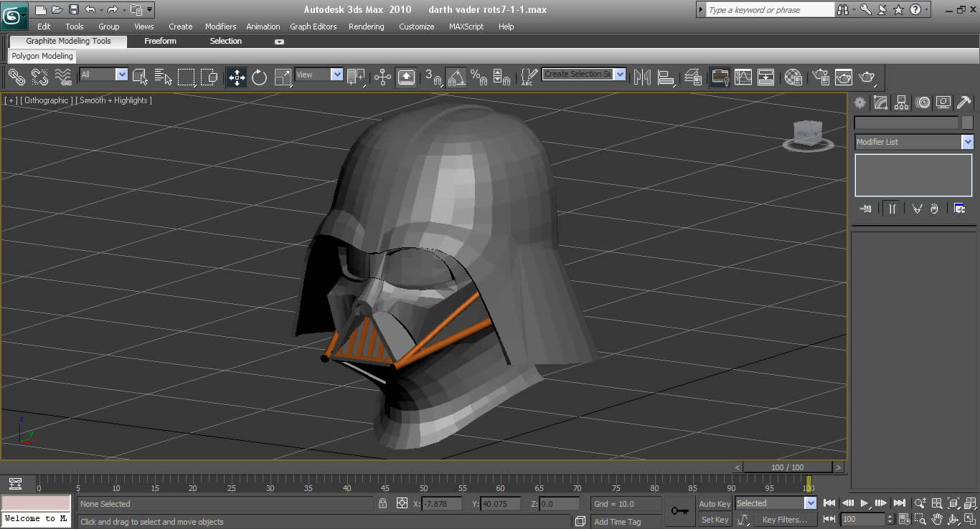
Task: Select Bind to Space Warp tool
Action: click(63, 77)
